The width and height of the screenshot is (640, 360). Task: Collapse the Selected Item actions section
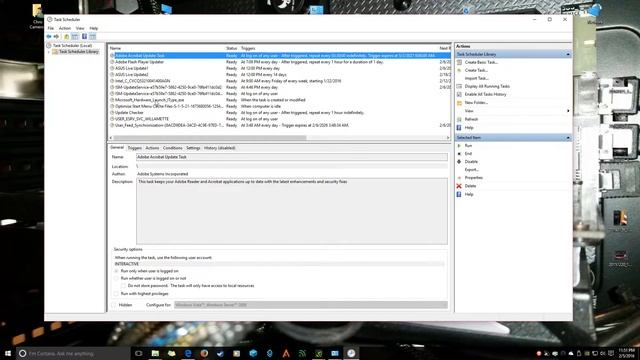pyautogui.click(x=568, y=138)
